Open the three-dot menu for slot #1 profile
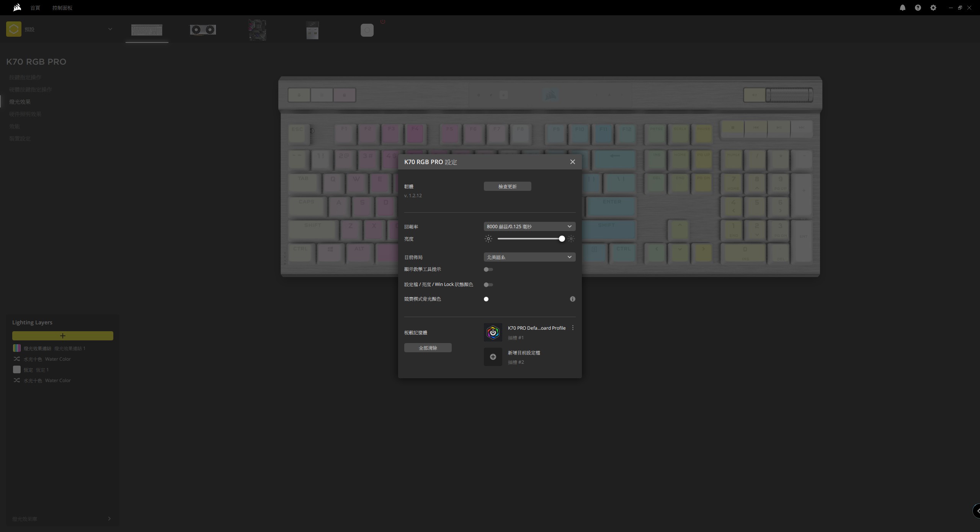The image size is (980, 532). point(573,328)
